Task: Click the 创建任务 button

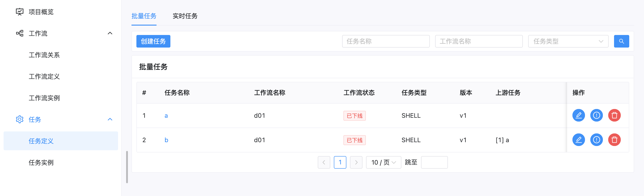Action: click(x=153, y=41)
